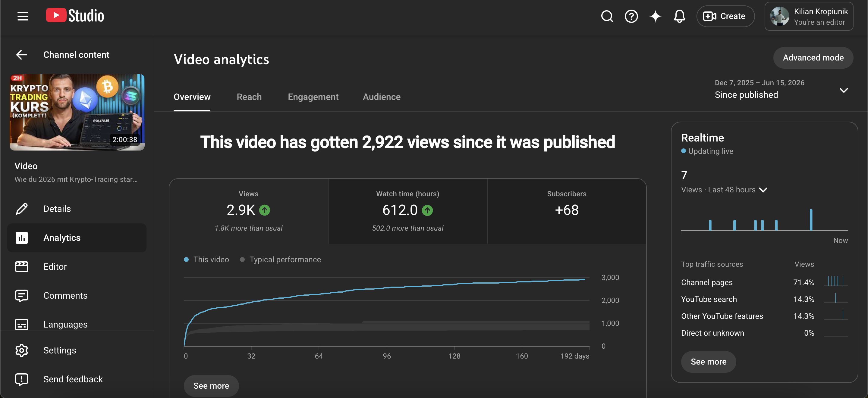Screen dimensions: 868x398
Task: Go back using Channel content arrow
Action: (22, 54)
